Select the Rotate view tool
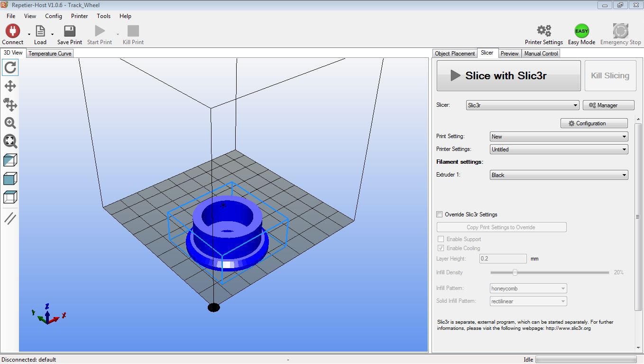This screenshot has width=644, height=364. [x=10, y=67]
